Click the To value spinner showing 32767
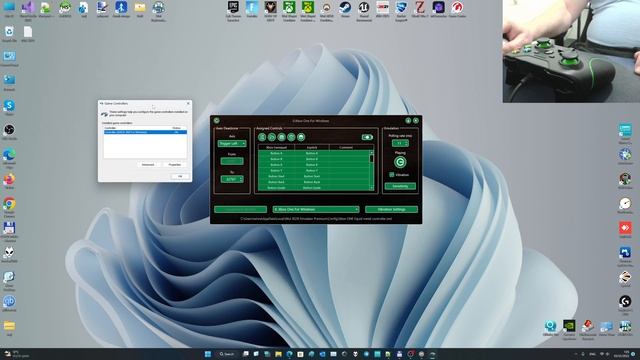 [232, 179]
